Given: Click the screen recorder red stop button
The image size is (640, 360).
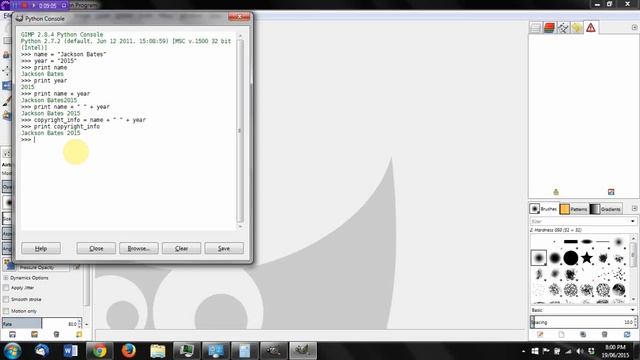Looking at the screenshot, I should pos(24,5).
